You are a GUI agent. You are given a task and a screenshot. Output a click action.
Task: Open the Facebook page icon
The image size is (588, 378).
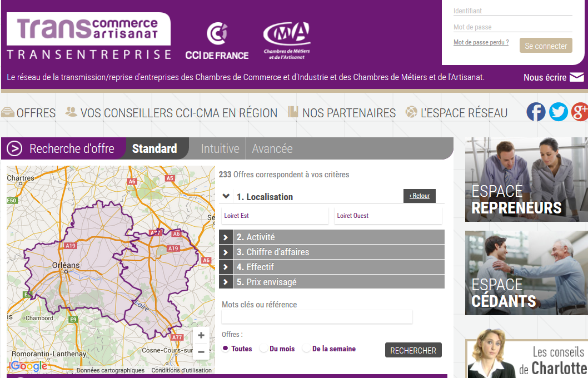(536, 112)
